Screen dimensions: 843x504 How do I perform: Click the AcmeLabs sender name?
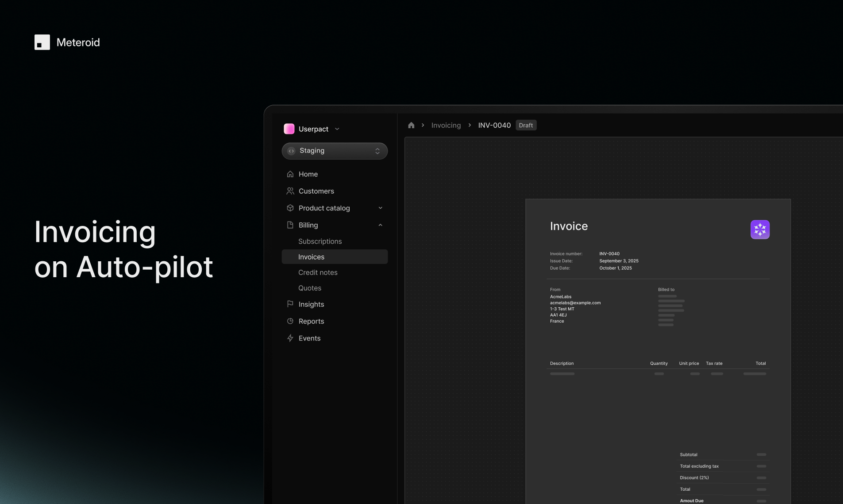[x=561, y=297]
